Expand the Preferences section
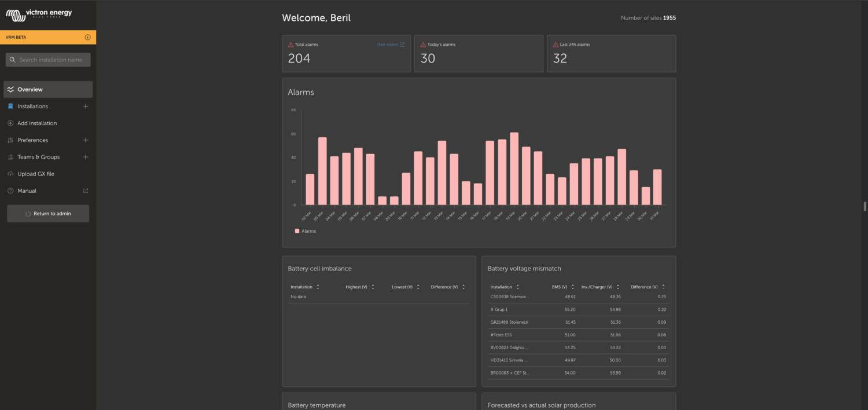 (85, 140)
